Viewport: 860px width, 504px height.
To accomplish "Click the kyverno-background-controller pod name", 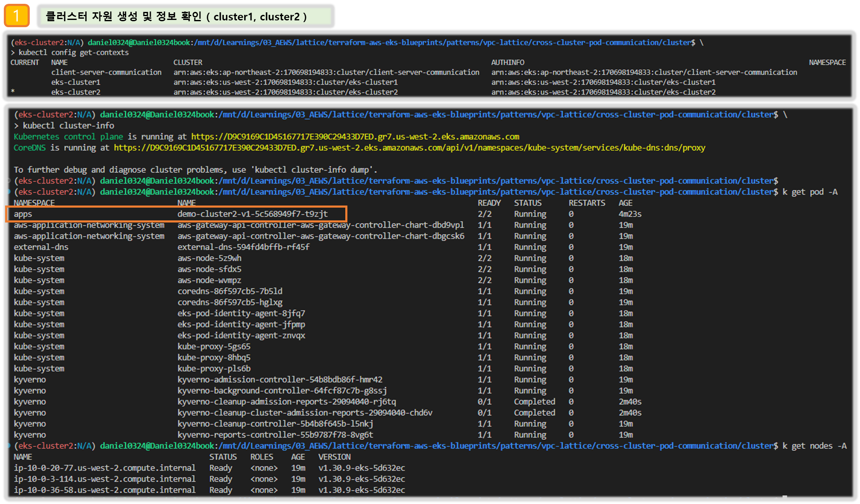I will pyautogui.click(x=282, y=391).
